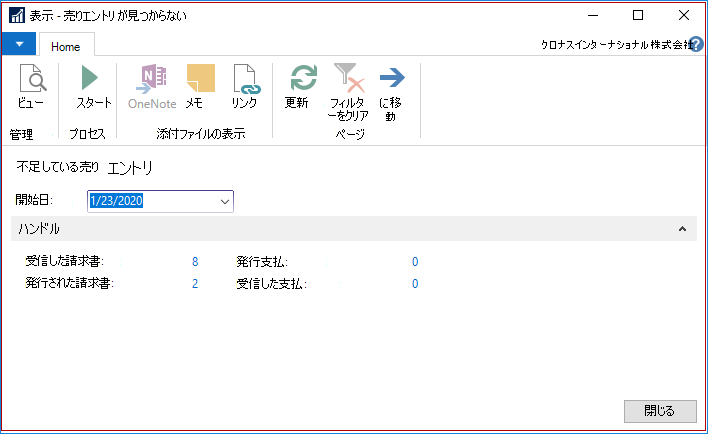Viewport: 708px width, 434px height.
Task: Click the クロナスインターナショナル株式会社 company name
Action: coord(616,45)
